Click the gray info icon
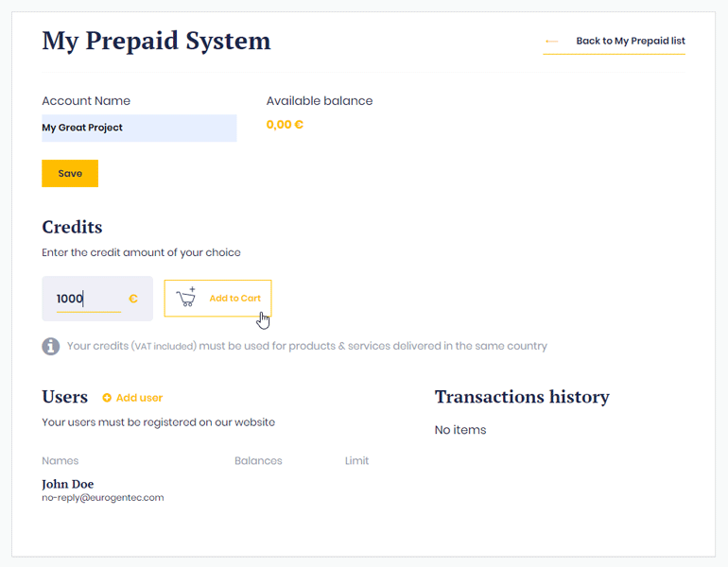 pyautogui.click(x=51, y=347)
